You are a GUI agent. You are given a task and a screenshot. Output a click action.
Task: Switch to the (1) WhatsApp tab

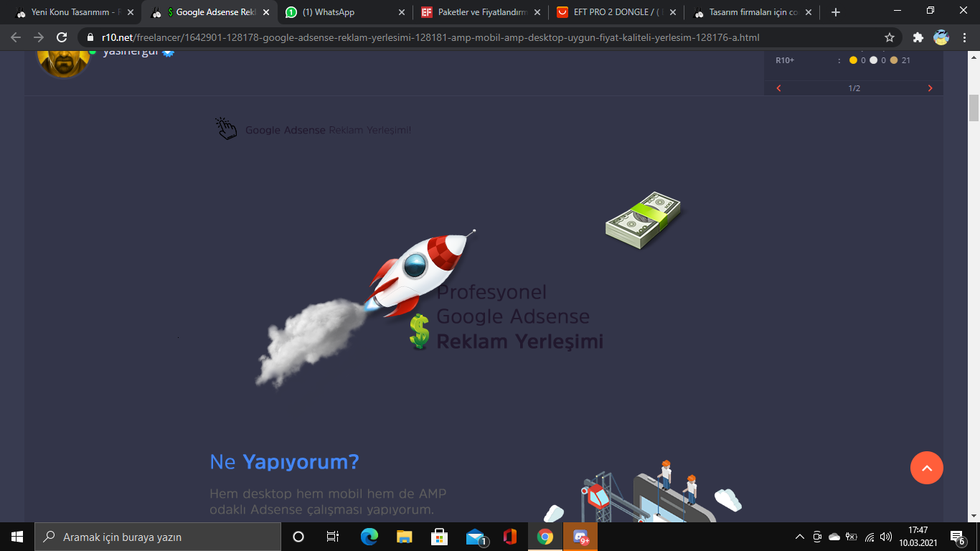point(345,12)
